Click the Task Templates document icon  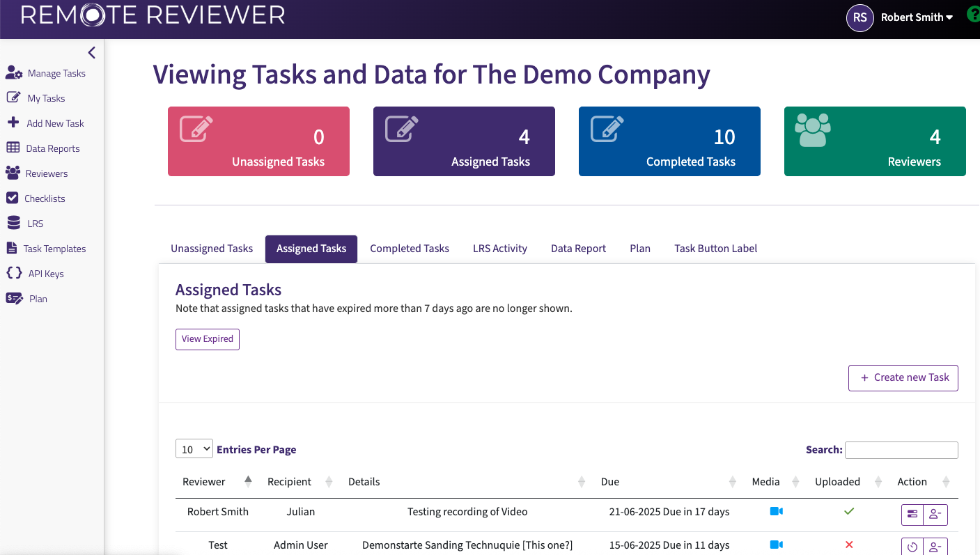(x=11, y=249)
